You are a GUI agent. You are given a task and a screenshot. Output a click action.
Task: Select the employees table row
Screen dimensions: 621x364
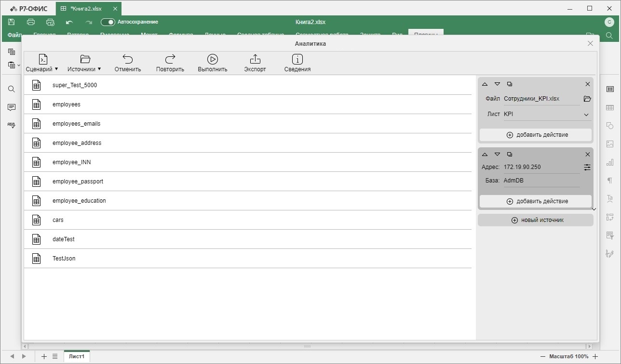[248, 104]
